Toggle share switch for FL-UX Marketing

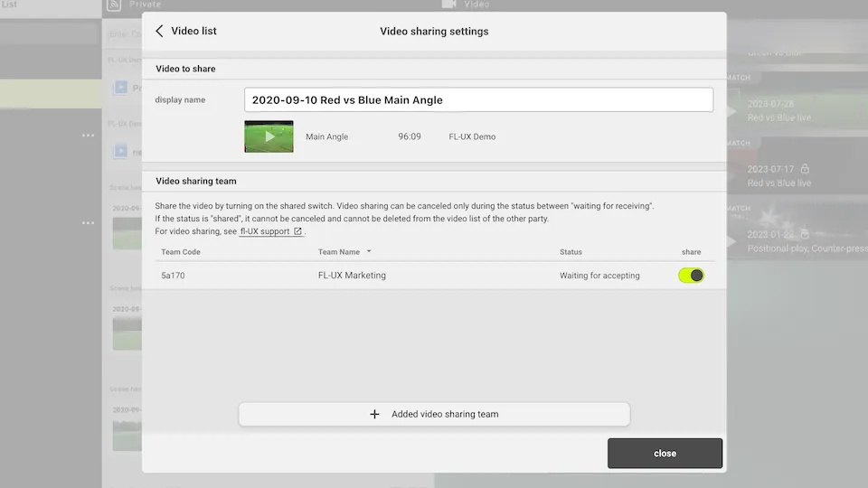coord(691,275)
